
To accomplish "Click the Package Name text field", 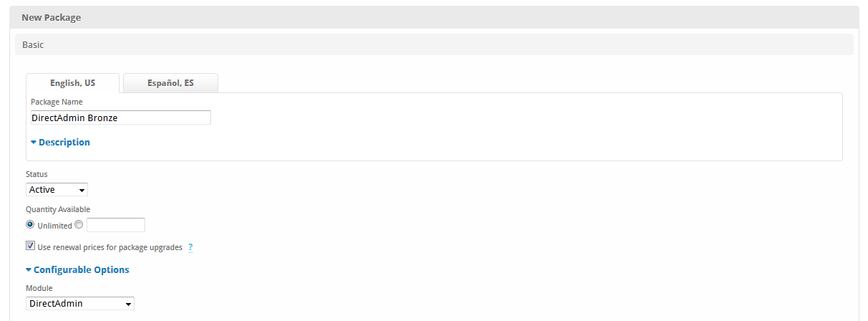I will coord(120,118).
